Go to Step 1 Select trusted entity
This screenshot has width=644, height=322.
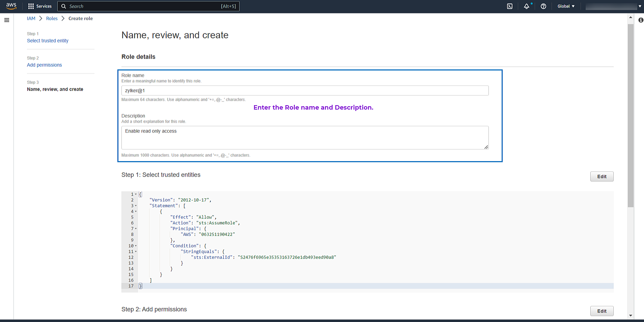(x=48, y=41)
